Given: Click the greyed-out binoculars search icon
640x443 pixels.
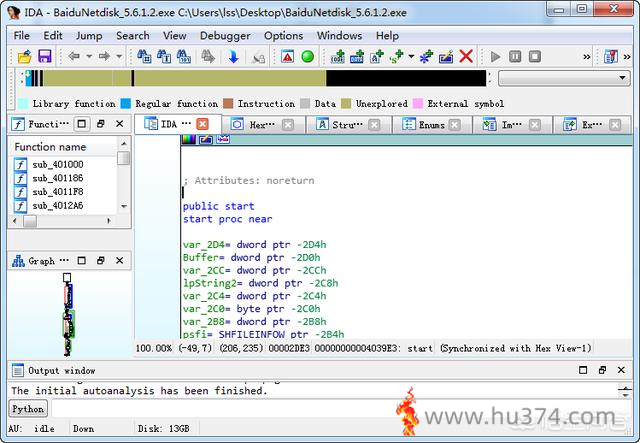Looking at the screenshot, I should (208, 56).
